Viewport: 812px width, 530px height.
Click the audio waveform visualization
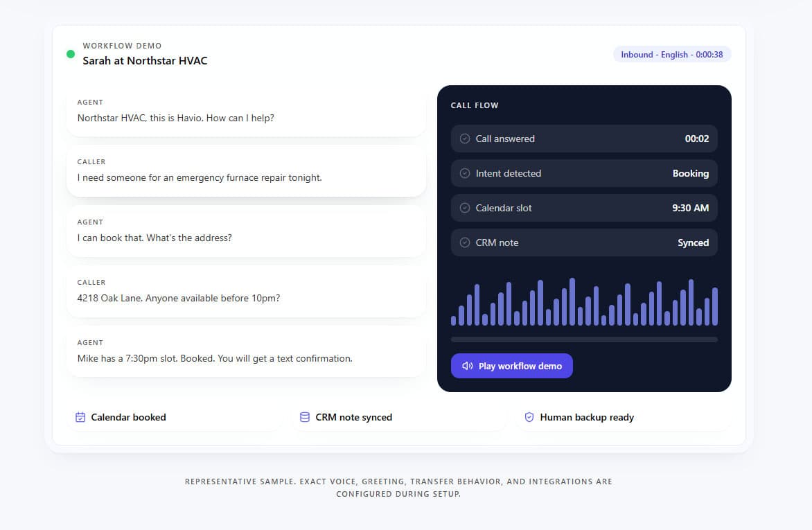point(584,301)
